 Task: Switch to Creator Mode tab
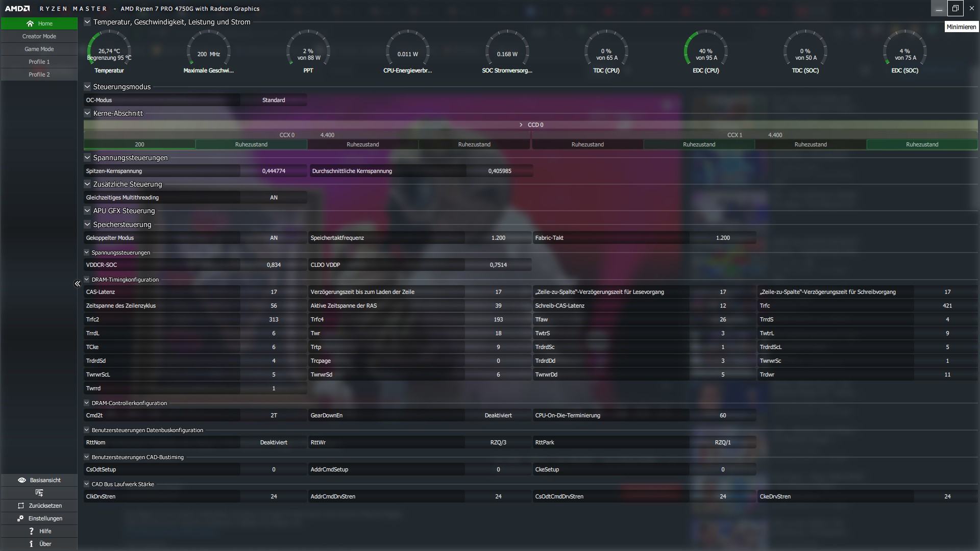(39, 36)
